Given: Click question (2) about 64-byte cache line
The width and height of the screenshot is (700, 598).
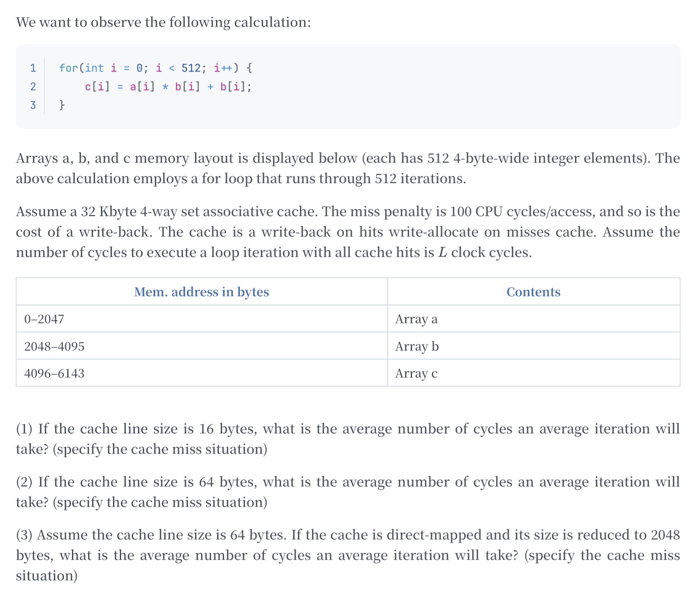Looking at the screenshot, I should 348,492.
